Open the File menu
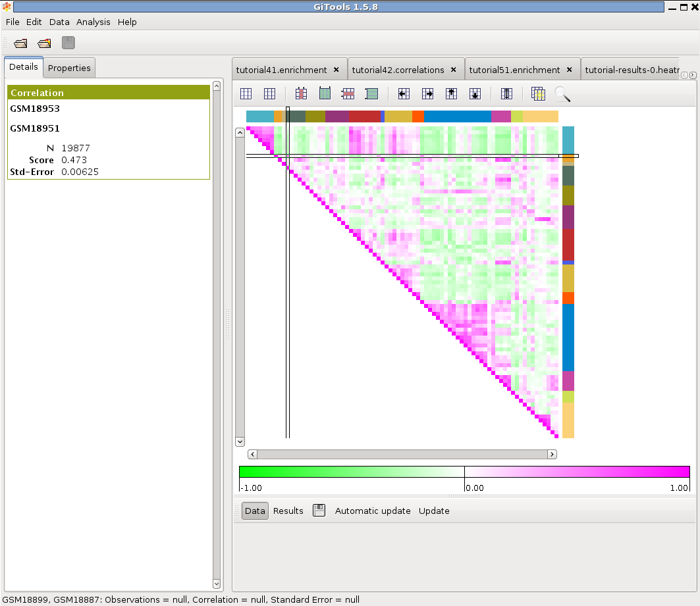700x606 pixels. pyautogui.click(x=13, y=22)
